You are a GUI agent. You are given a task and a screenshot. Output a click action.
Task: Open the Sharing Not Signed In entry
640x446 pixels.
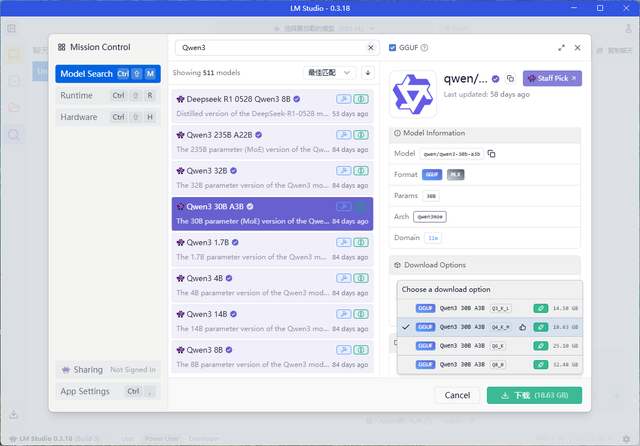tap(108, 370)
